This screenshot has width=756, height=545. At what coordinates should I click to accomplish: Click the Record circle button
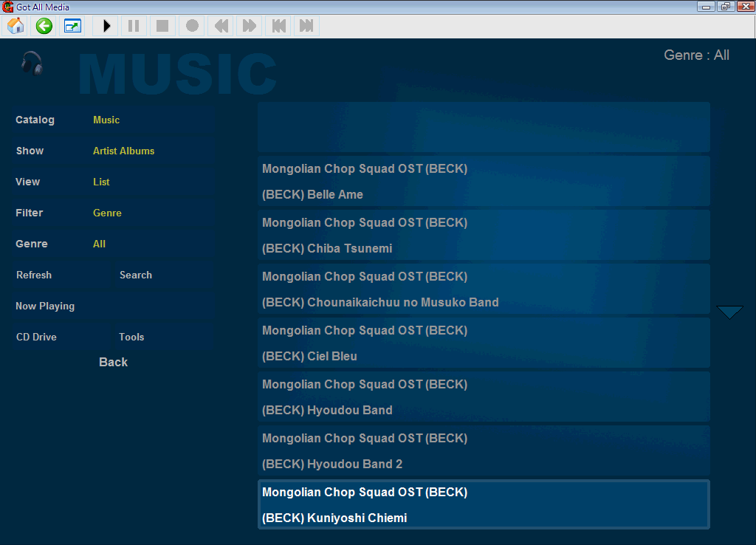click(192, 26)
